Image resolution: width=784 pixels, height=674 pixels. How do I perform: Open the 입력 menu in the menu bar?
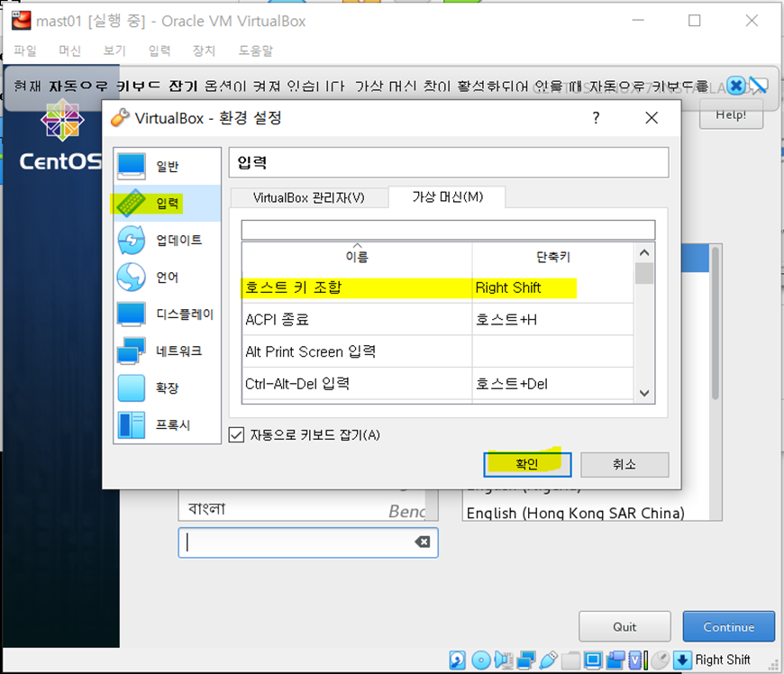[x=160, y=50]
